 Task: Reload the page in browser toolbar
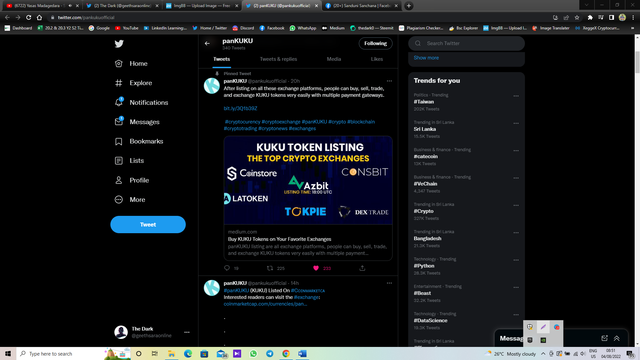click(x=28, y=18)
